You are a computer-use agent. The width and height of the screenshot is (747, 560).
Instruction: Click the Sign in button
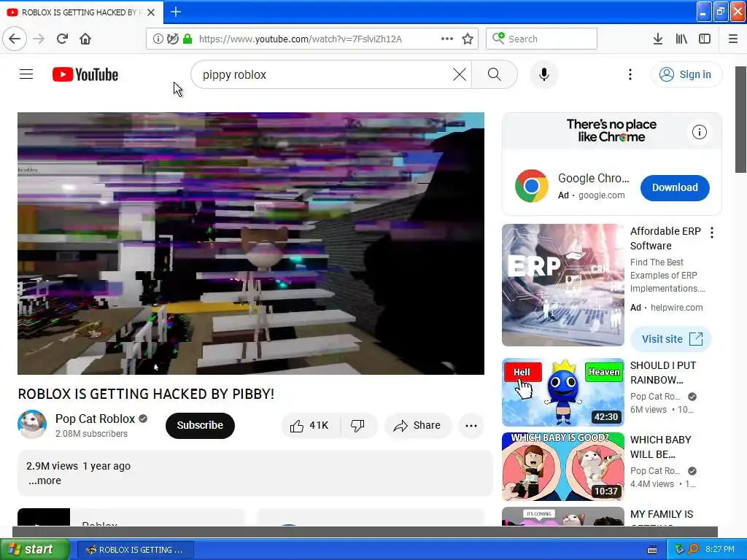686,74
